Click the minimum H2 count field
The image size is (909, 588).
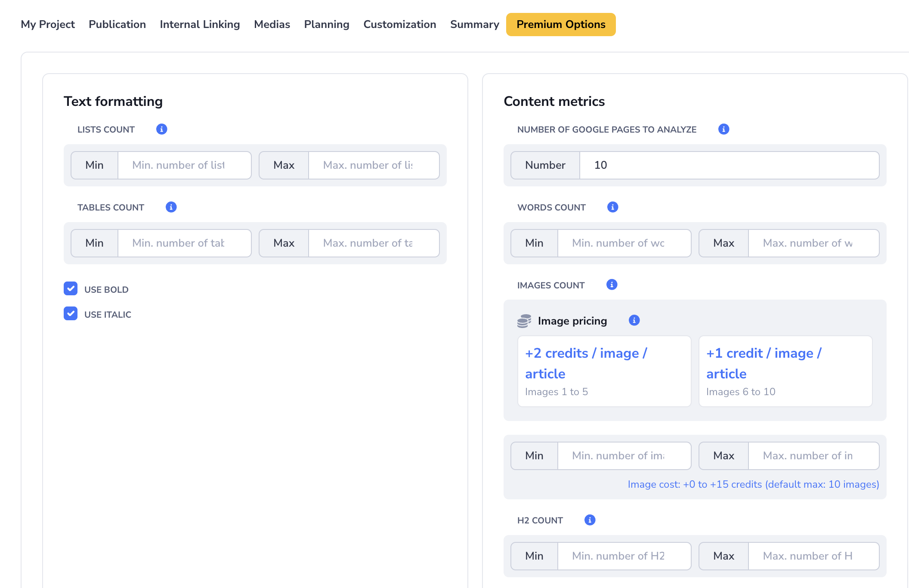point(624,556)
